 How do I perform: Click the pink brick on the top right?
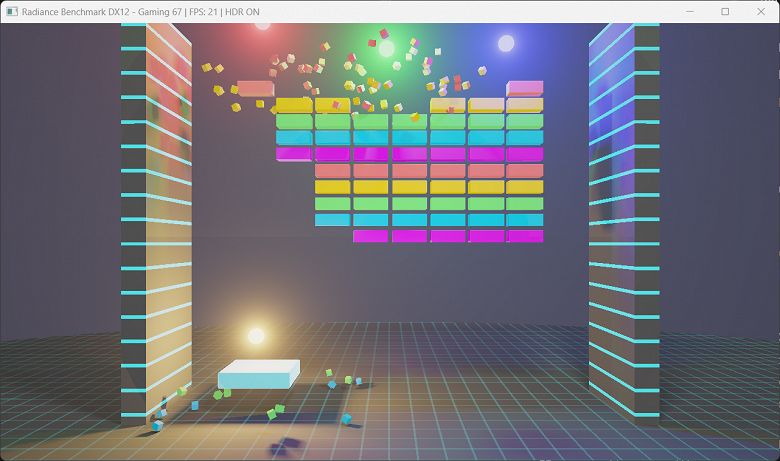525,89
